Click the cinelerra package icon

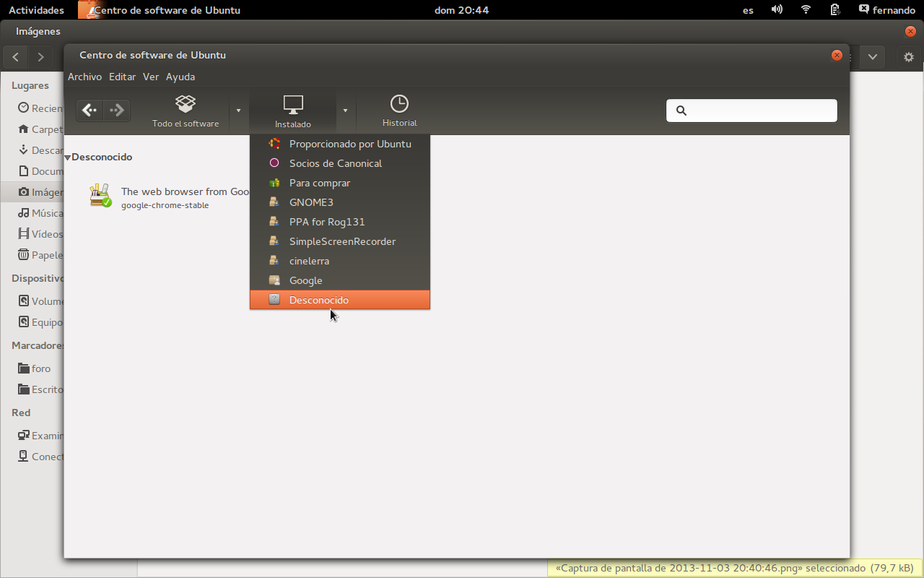coord(274,260)
